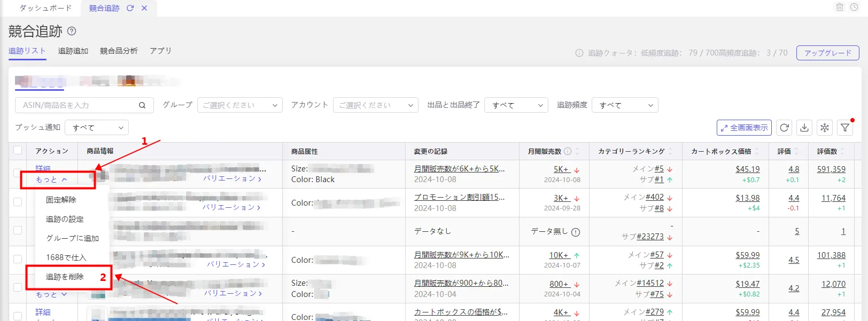
Task: Tick the select-all header checkbox
Action: point(18,151)
